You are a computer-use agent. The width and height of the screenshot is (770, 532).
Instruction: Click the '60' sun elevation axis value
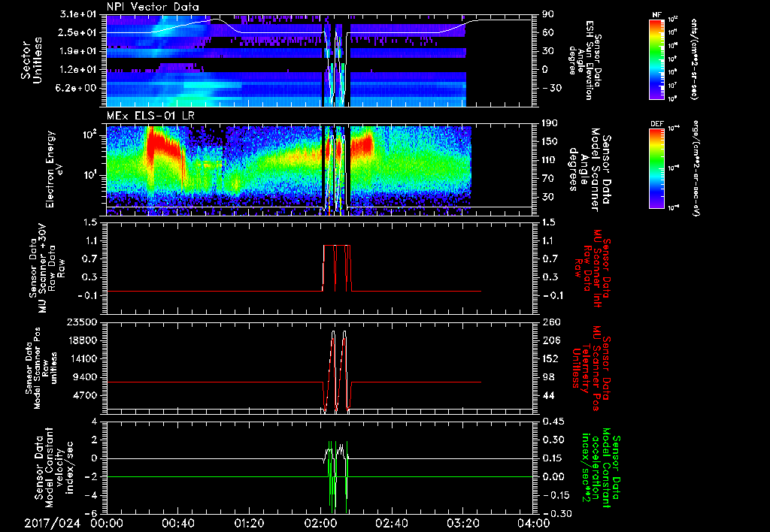click(548, 32)
